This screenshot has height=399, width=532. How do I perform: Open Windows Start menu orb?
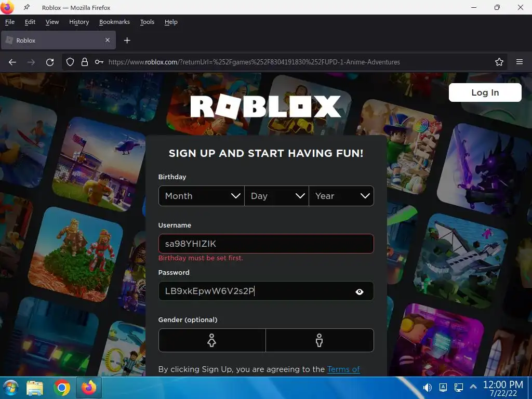pyautogui.click(x=10, y=388)
